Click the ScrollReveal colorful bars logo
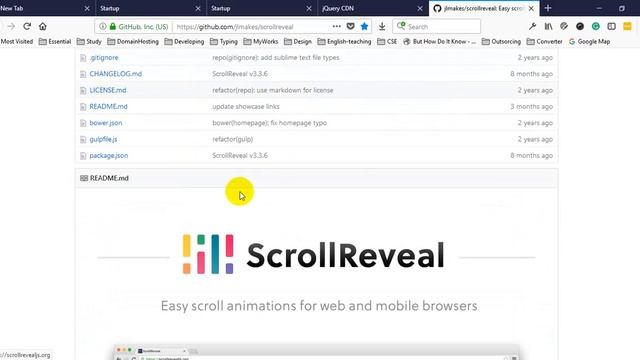 pos(208,254)
